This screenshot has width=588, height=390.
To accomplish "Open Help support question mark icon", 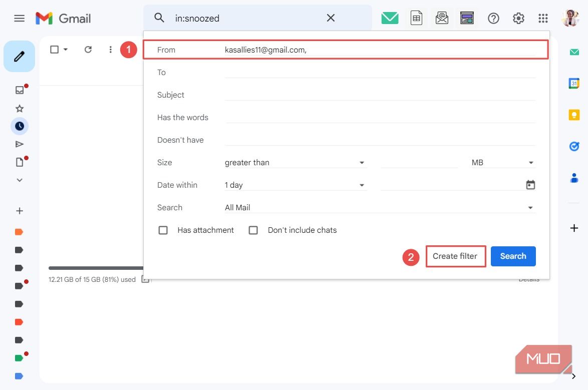I will (493, 18).
